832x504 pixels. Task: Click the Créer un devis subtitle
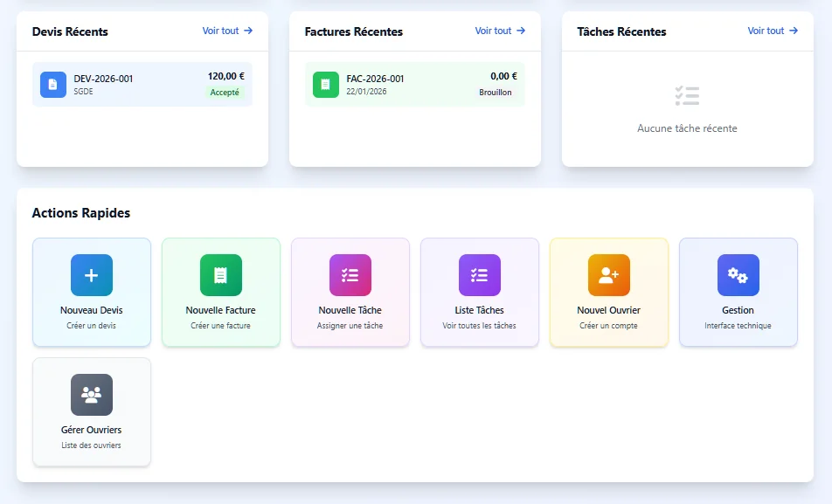point(91,326)
